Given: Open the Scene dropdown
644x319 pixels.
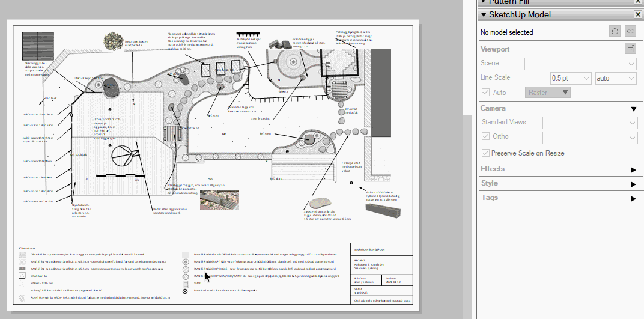Looking at the screenshot, I should (x=580, y=64).
